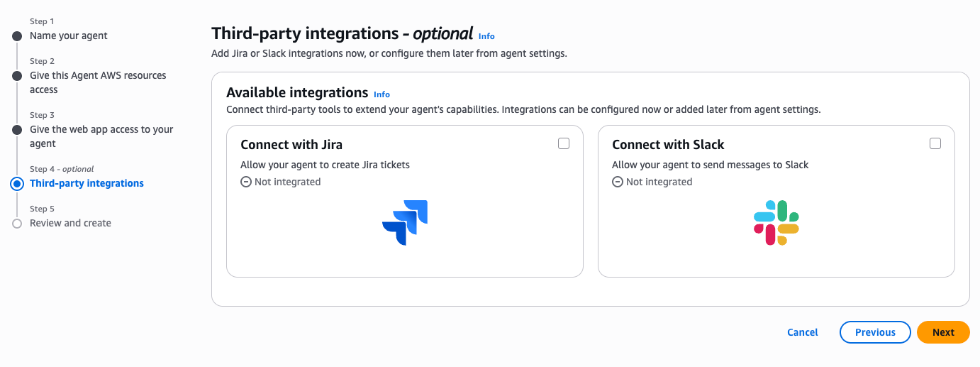This screenshot has width=980, height=367.
Task: Click the Not integrated status icon under Jira
Action: [x=246, y=182]
